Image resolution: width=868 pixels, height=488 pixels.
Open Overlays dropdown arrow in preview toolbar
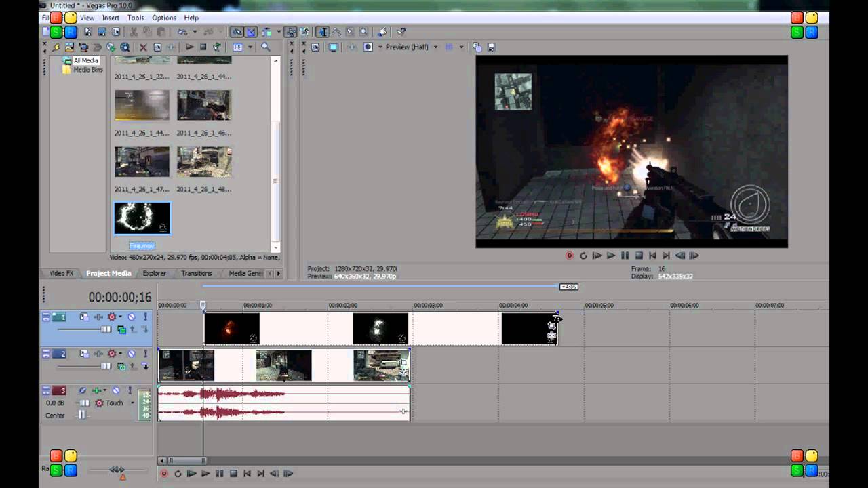pos(461,47)
